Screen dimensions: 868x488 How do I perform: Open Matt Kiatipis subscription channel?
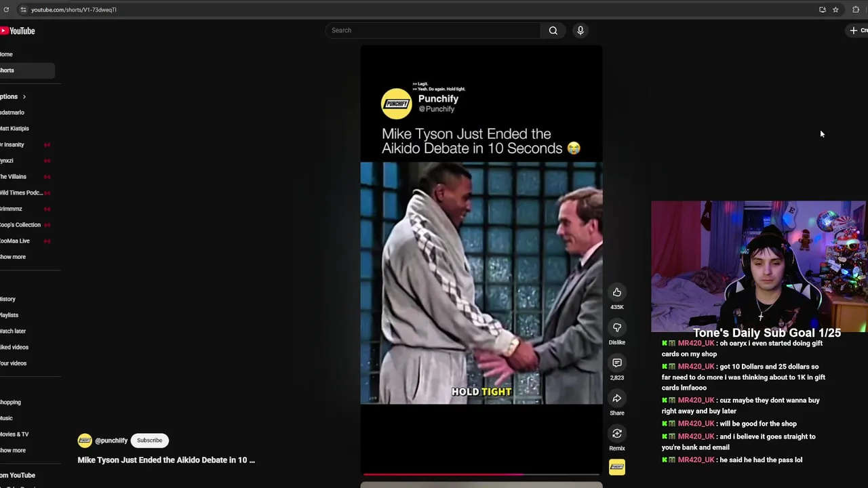pyautogui.click(x=15, y=128)
